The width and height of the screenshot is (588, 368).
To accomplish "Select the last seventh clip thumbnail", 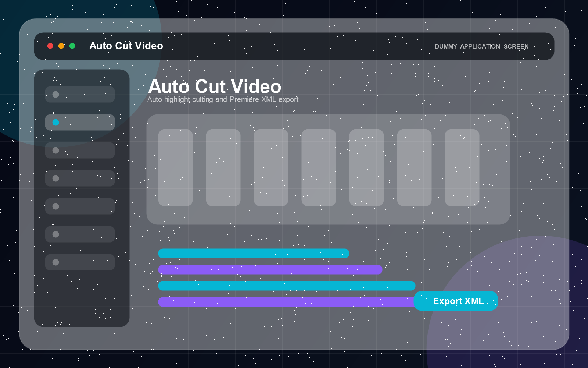I will [462, 167].
